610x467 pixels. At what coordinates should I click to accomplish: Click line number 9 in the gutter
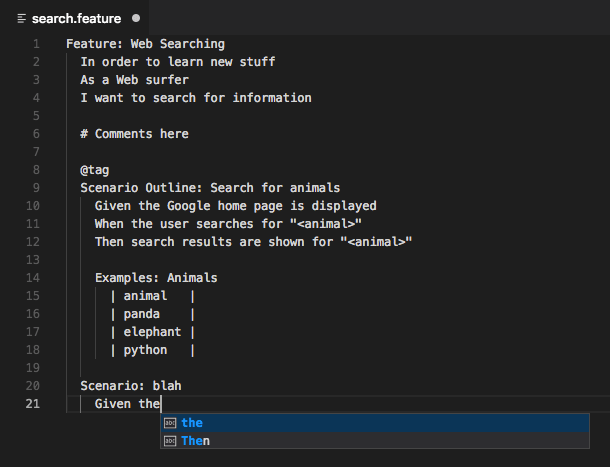pyautogui.click(x=36, y=188)
